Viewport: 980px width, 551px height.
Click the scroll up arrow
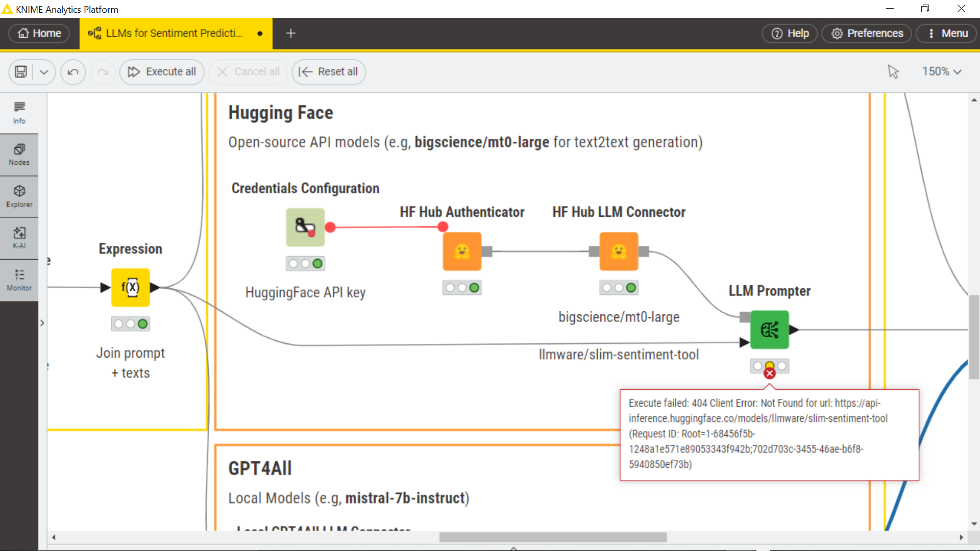pyautogui.click(x=974, y=100)
